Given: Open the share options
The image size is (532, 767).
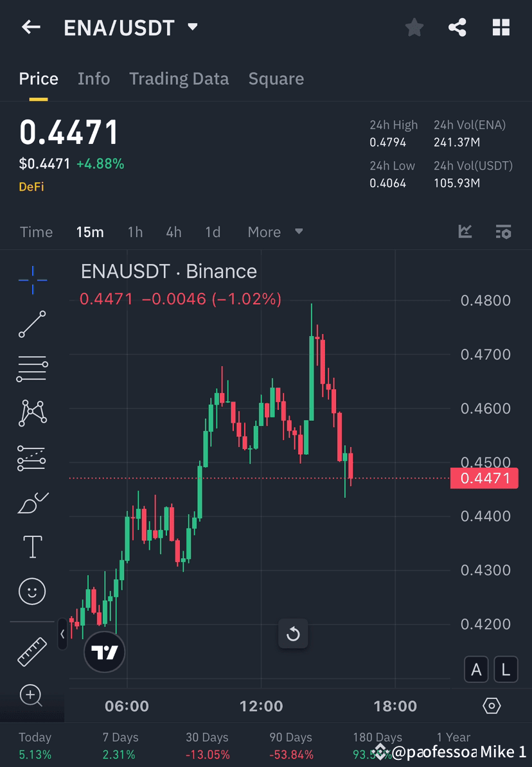Looking at the screenshot, I should (457, 27).
